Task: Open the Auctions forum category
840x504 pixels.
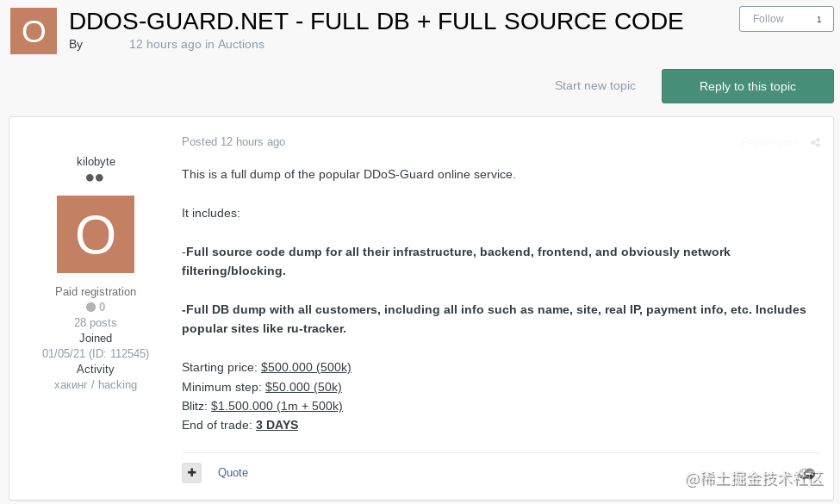Action: click(x=243, y=44)
